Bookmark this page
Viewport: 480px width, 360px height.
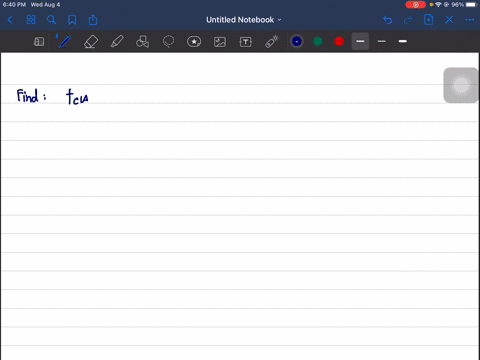72,20
